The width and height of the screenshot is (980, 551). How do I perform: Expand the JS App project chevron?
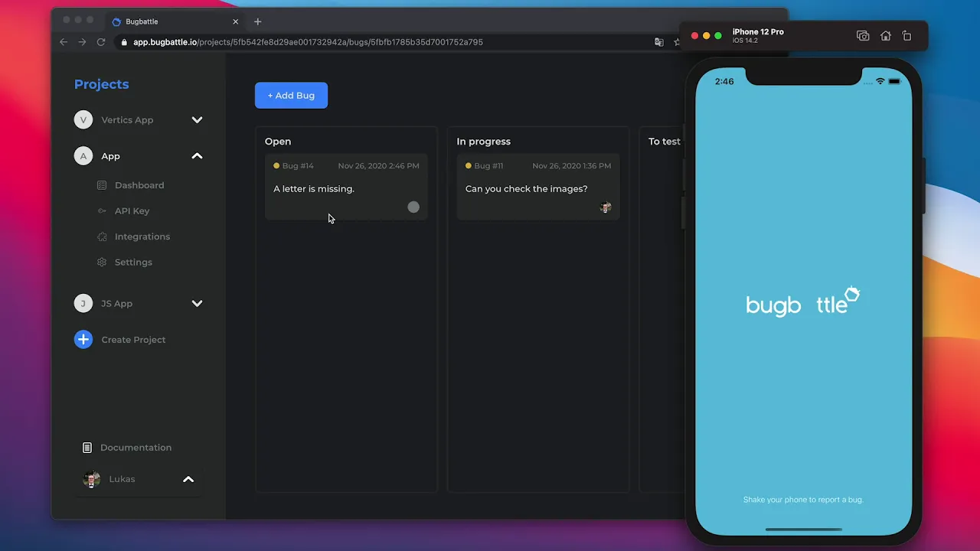click(197, 304)
